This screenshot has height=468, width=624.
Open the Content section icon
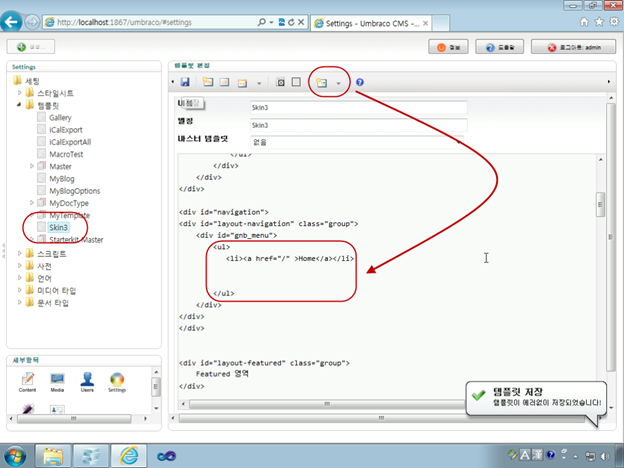pos(27,382)
